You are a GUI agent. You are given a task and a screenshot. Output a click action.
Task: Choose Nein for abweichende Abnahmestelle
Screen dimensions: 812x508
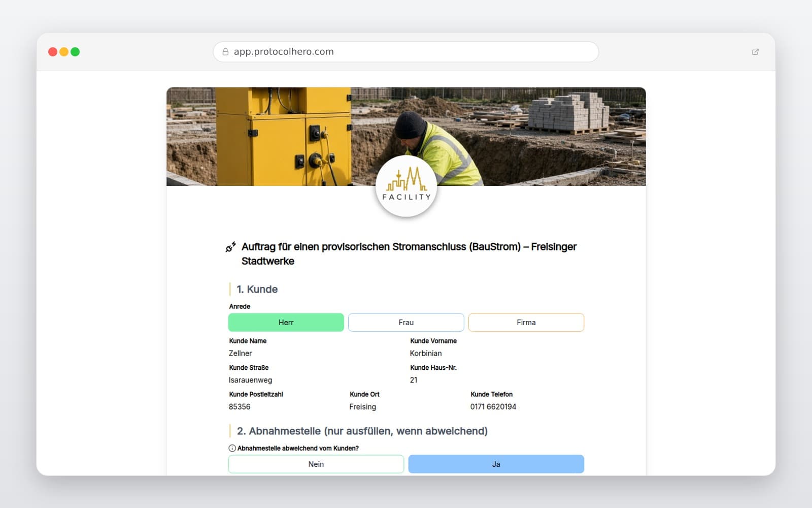point(316,464)
